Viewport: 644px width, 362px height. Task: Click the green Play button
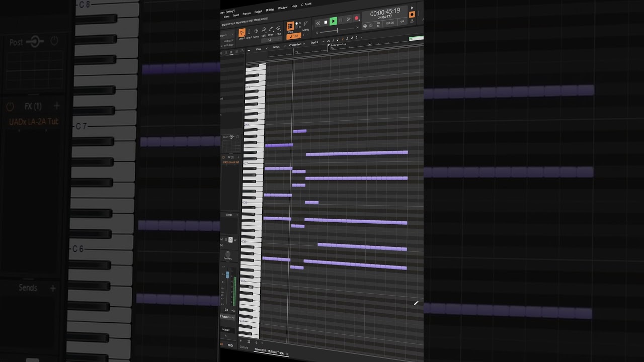tap(333, 21)
